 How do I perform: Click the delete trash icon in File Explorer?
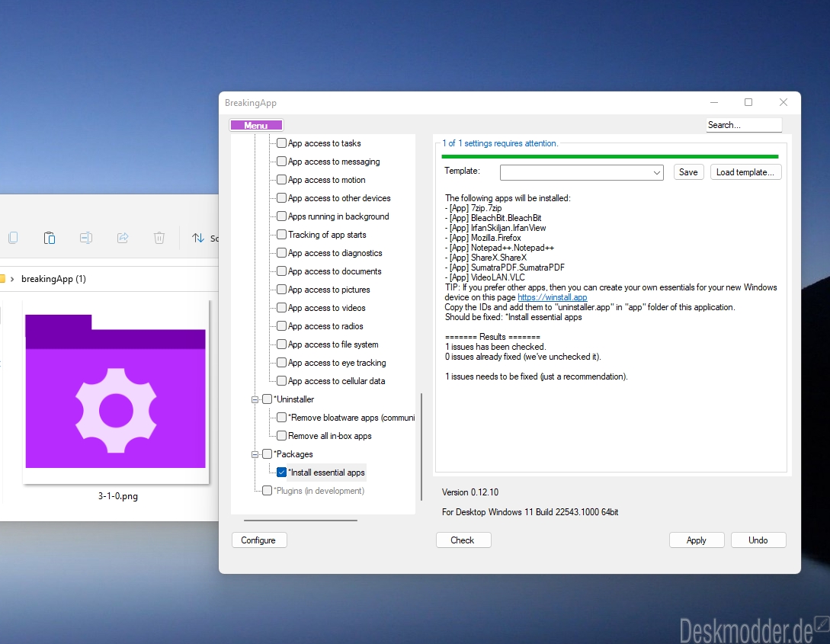[x=159, y=238]
